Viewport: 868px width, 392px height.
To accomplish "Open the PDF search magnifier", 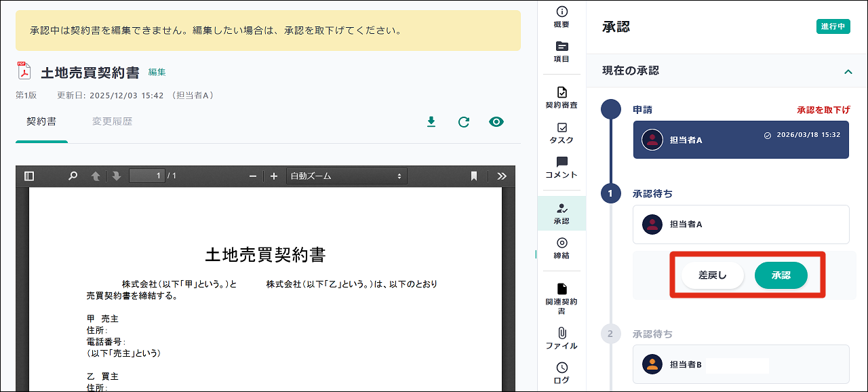I will tap(73, 176).
